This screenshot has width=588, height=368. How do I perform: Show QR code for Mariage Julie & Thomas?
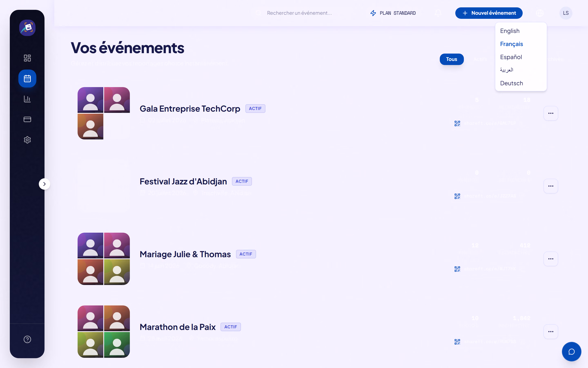[457, 269]
